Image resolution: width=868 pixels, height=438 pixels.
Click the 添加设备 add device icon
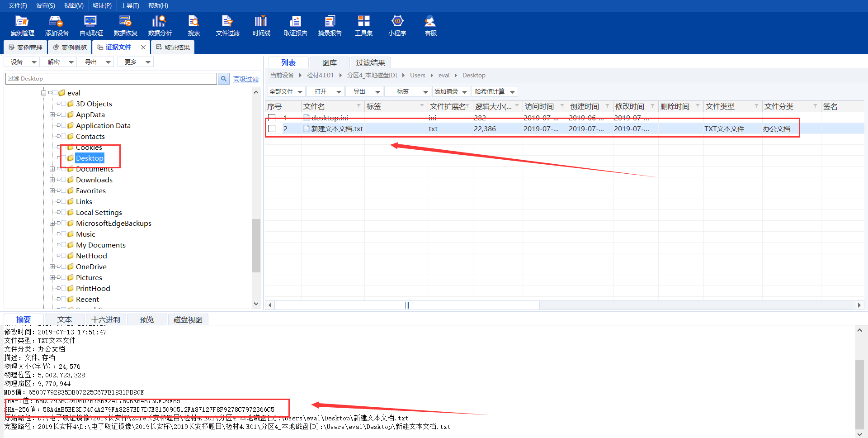coord(57,26)
